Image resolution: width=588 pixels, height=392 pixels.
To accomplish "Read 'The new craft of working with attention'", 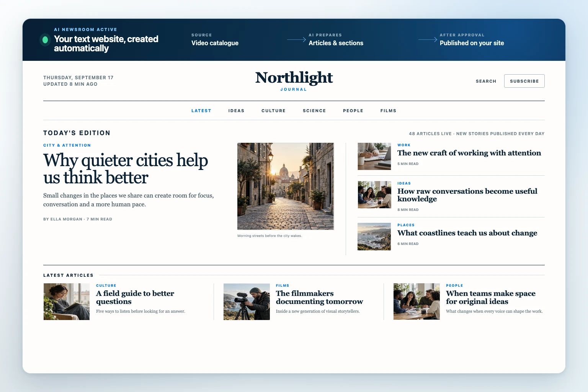I will (x=469, y=153).
